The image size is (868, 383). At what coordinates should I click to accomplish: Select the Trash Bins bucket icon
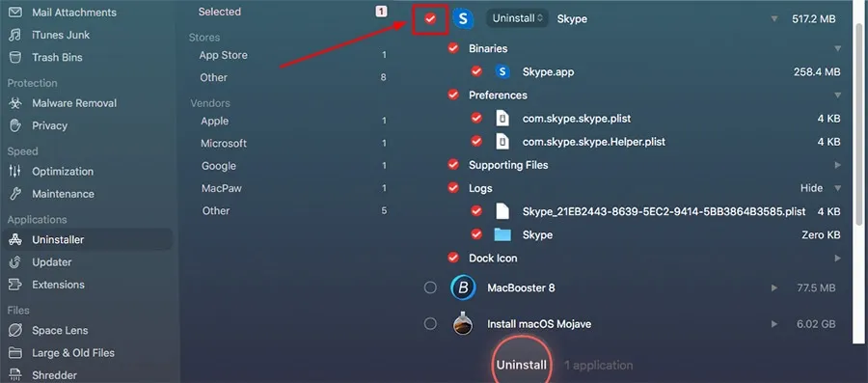click(x=15, y=58)
